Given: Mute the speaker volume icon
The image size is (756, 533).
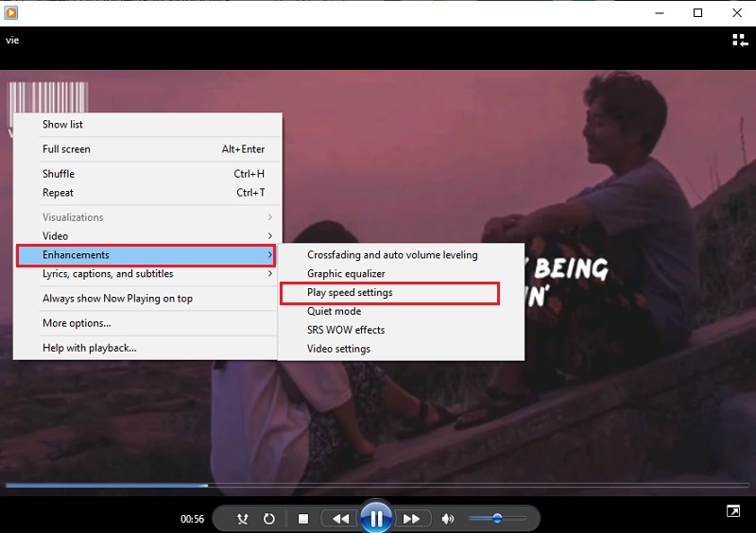Looking at the screenshot, I should [447, 519].
